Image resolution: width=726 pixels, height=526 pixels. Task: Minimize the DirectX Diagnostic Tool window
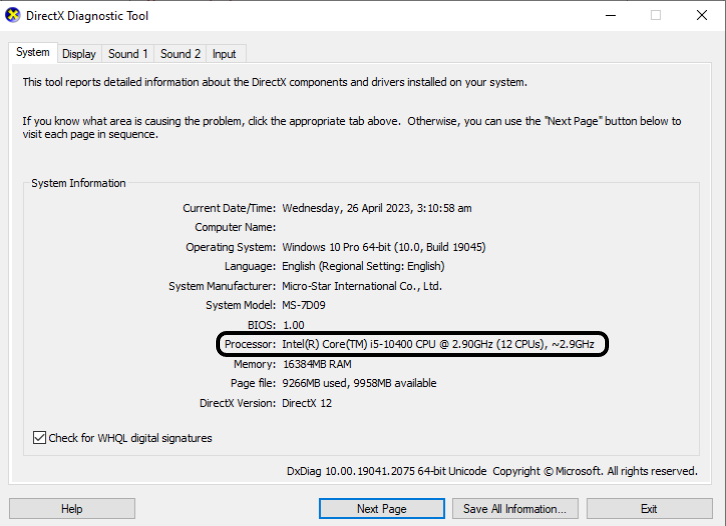click(x=610, y=15)
